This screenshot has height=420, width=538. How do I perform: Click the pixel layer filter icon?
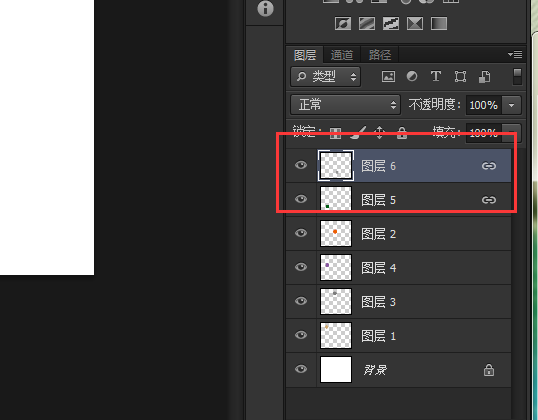pos(388,76)
